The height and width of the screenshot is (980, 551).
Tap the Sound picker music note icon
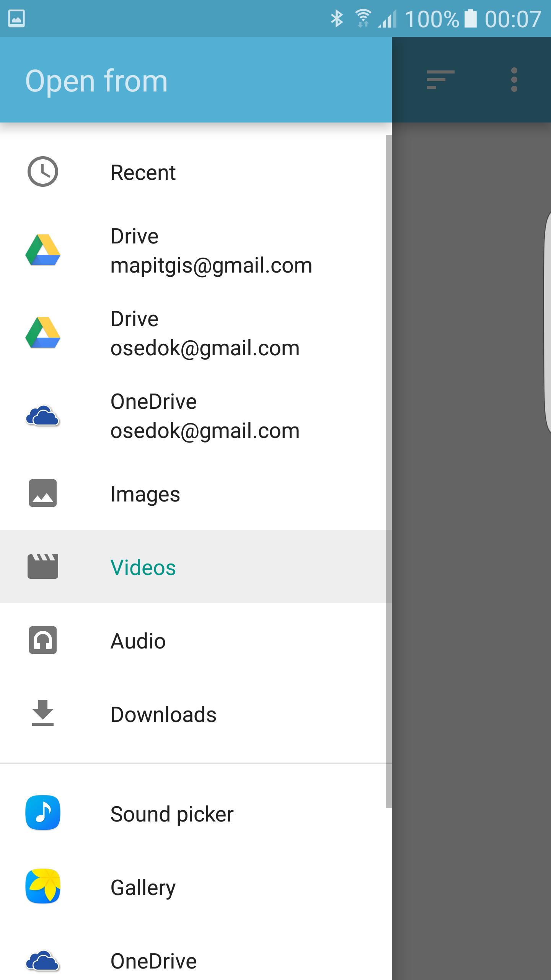pyautogui.click(x=43, y=813)
